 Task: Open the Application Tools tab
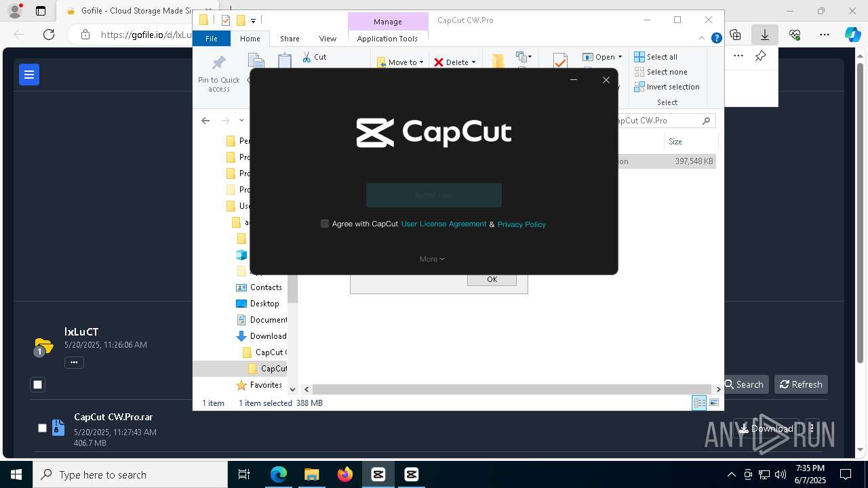[x=387, y=39]
